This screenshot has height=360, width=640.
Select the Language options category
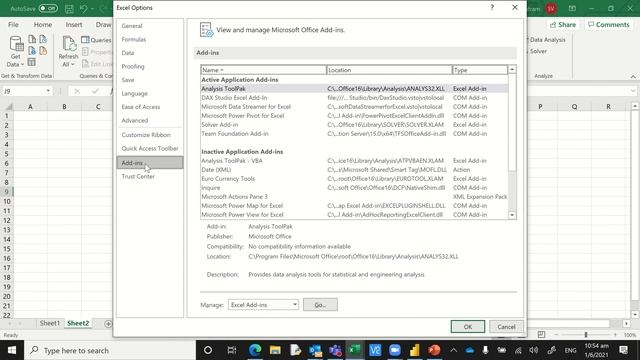[x=150, y=93]
